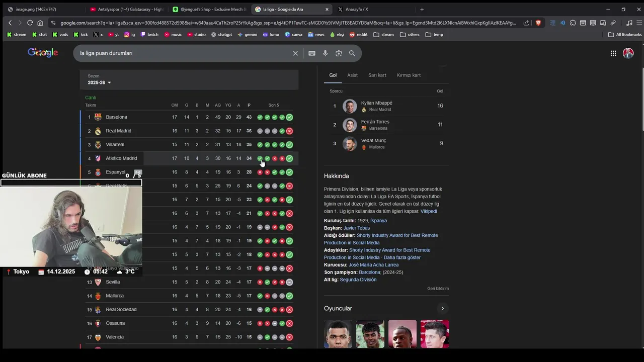Viewport: 644px width, 362px height.
Task: Open the browser home page
Action: pos(40,23)
